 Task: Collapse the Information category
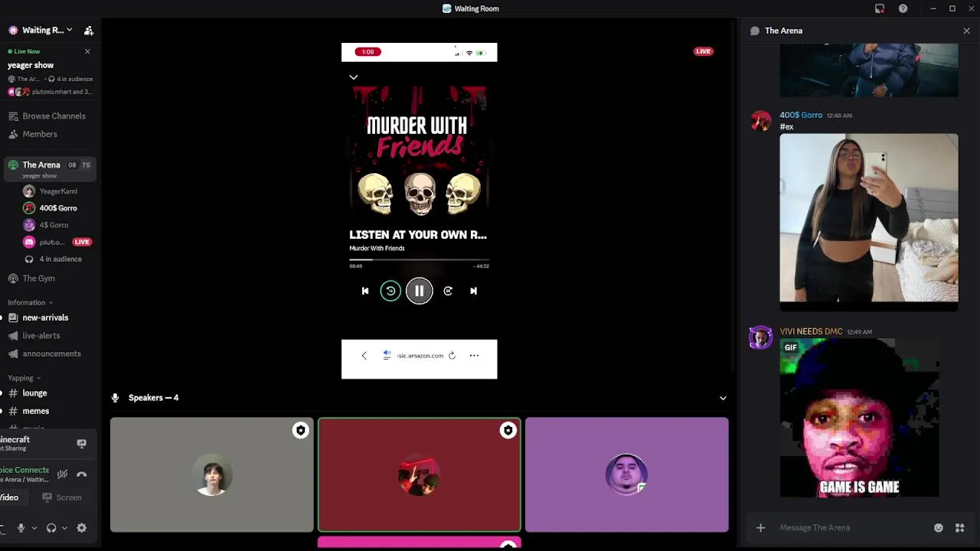[31, 302]
